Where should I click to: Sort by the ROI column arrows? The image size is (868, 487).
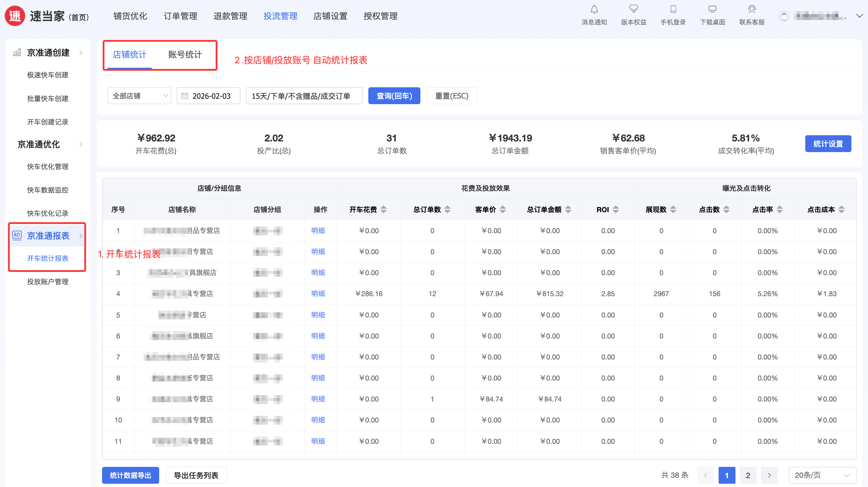pos(616,210)
